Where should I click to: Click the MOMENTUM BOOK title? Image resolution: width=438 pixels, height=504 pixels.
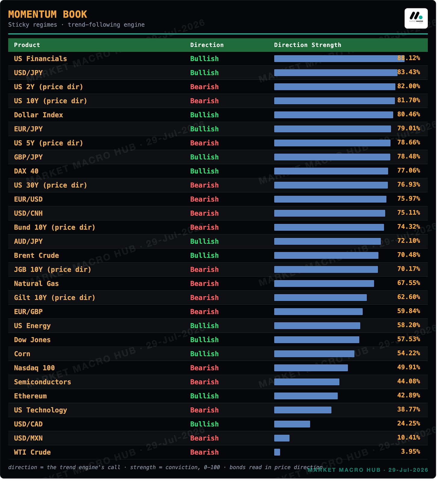(x=48, y=14)
